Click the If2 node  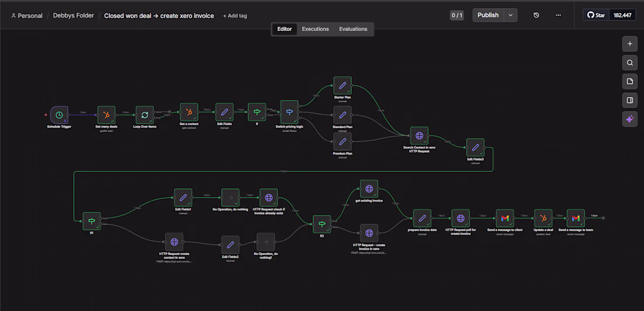[x=322, y=224]
